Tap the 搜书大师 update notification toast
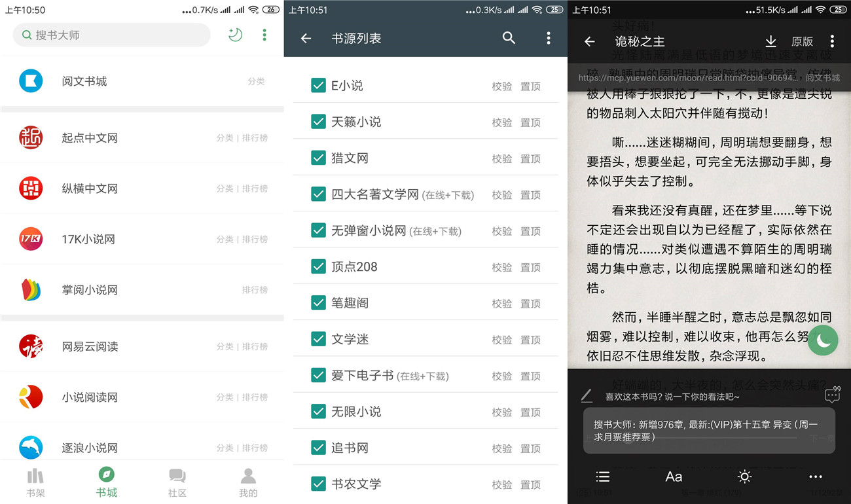 (x=709, y=431)
